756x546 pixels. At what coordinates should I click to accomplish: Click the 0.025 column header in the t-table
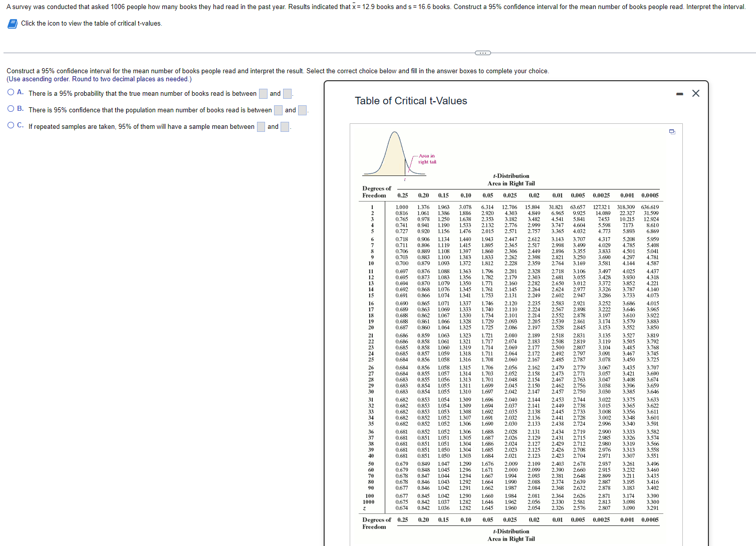pos(511,195)
